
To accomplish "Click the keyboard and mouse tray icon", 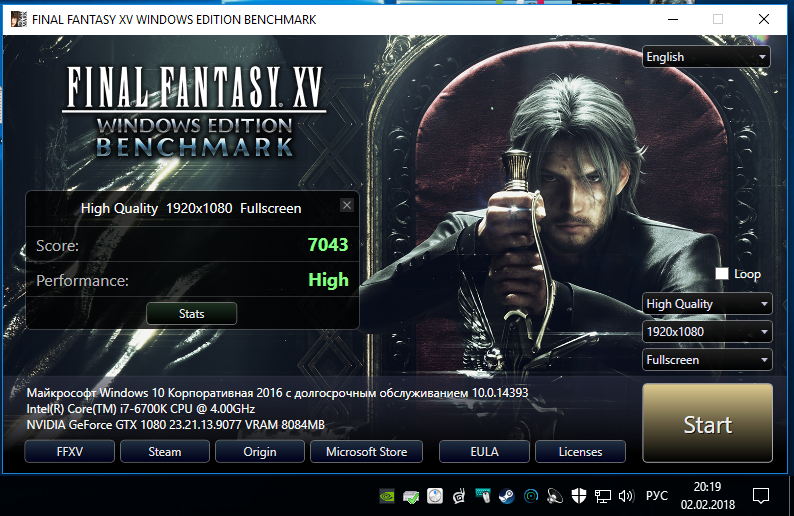I will [483, 496].
